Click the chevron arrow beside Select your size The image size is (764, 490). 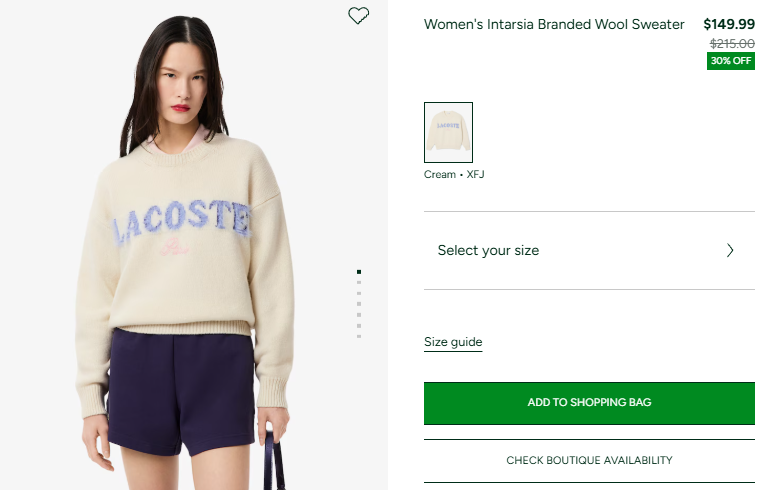730,251
